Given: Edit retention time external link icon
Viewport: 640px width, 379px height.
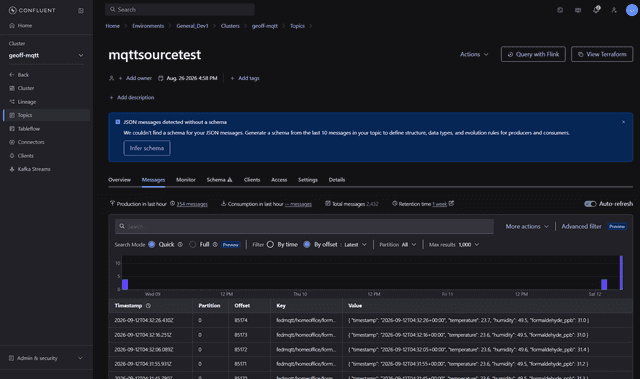Looking at the screenshot, I should pyautogui.click(x=451, y=203).
